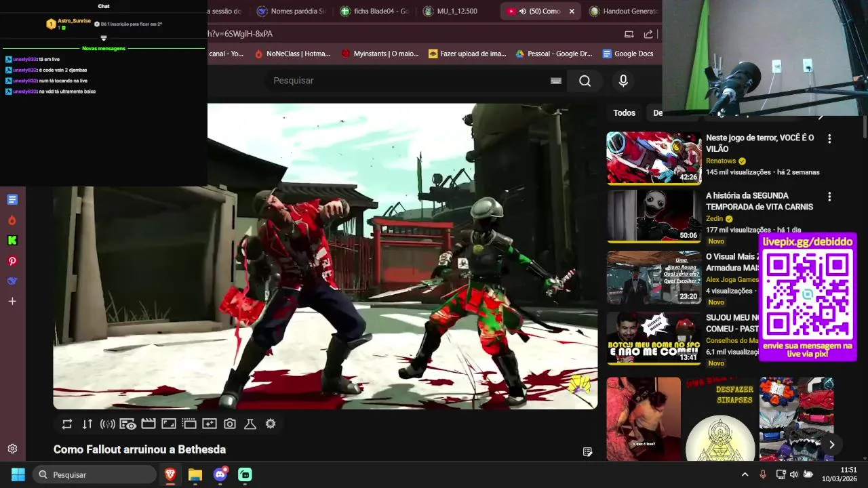Open 'VITA CARNIS' video thumbnail
Screen dimensions: 868x488
click(654, 216)
